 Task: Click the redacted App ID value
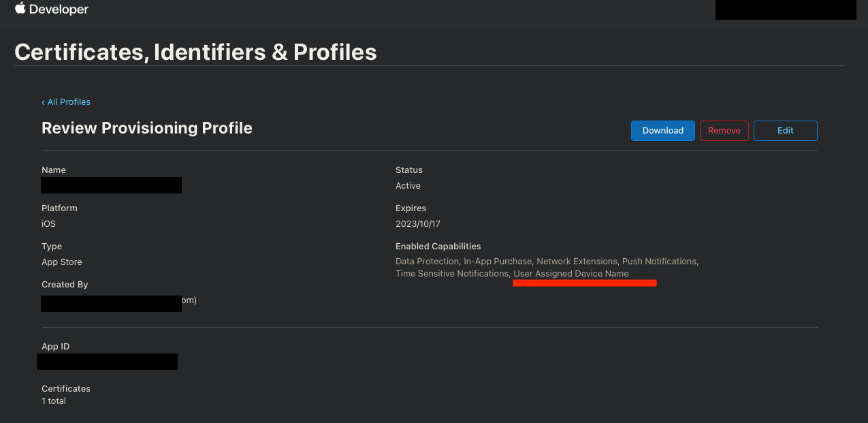click(x=107, y=362)
